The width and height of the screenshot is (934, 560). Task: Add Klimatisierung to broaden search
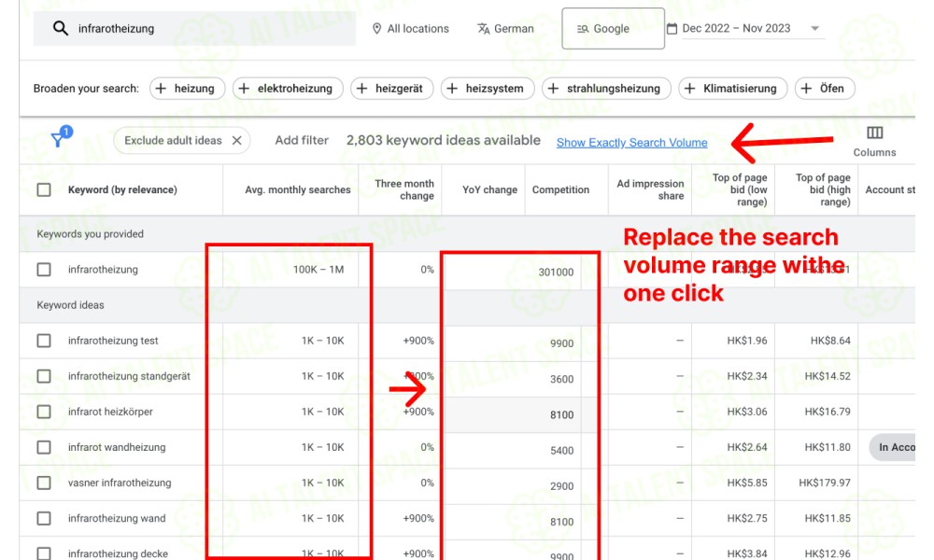click(x=732, y=89)
